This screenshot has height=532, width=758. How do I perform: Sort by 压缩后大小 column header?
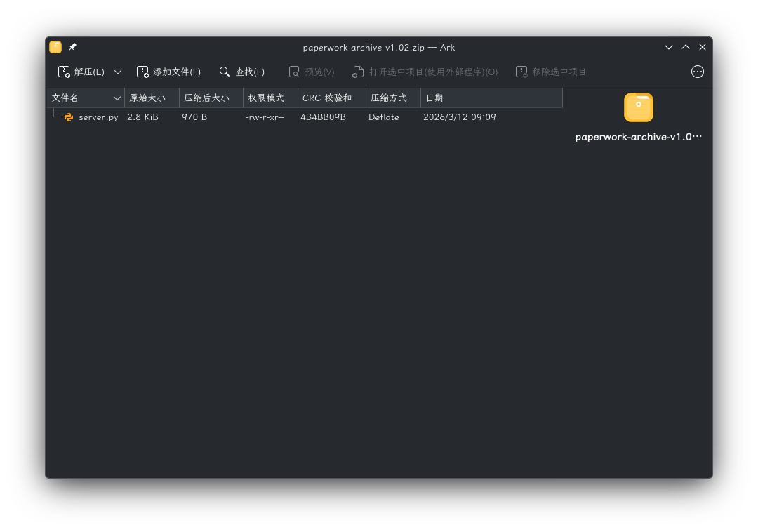(211, 98)
